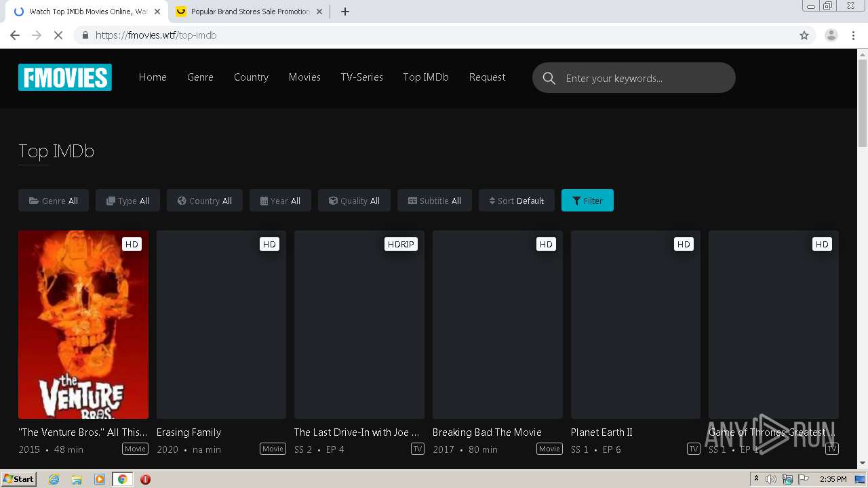Click the taskbar clock 2:35 PM
The height and width of the screenshot is (488, 868).
pos(833,479)
